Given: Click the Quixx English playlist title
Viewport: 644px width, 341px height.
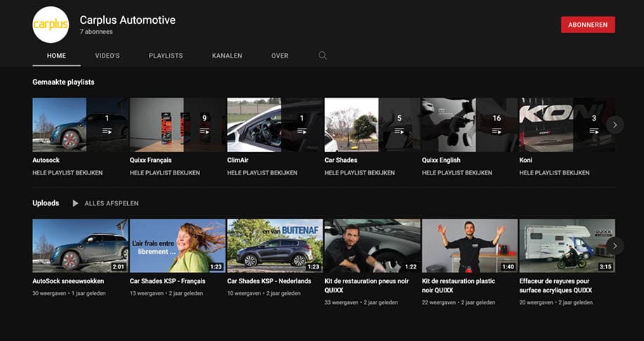Looking at the screenshot, I should click(x=441, y=160).
